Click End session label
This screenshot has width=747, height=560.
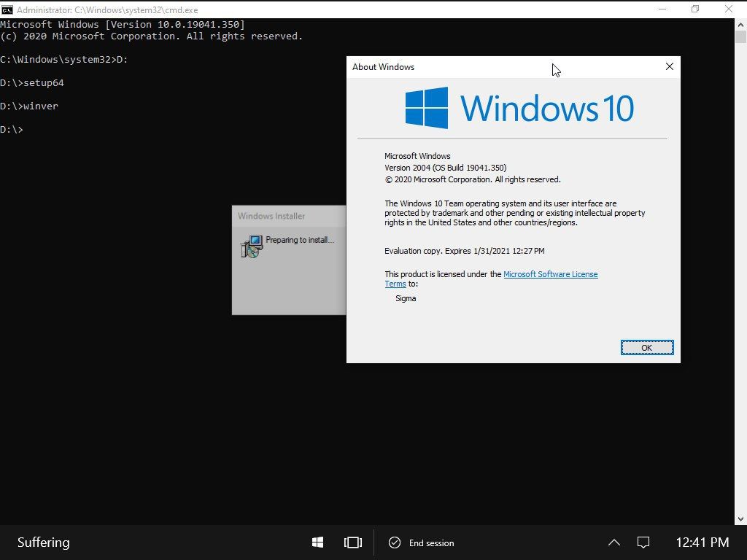[x=432, y=542]
